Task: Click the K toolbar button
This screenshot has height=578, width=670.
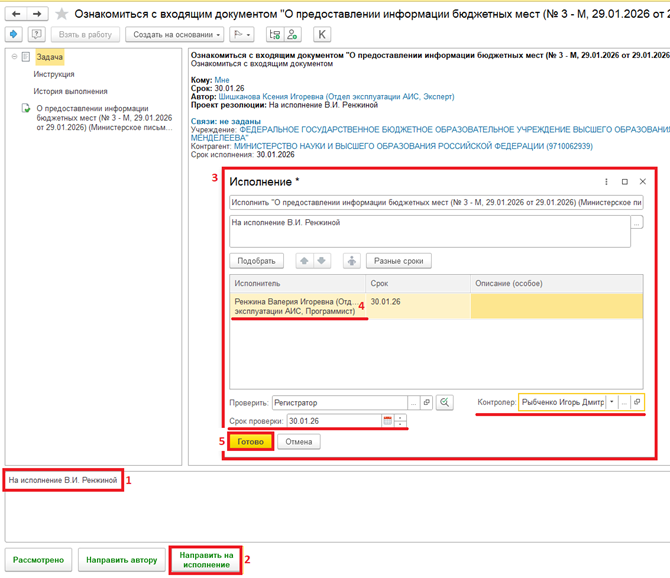Action: point(323,35)
